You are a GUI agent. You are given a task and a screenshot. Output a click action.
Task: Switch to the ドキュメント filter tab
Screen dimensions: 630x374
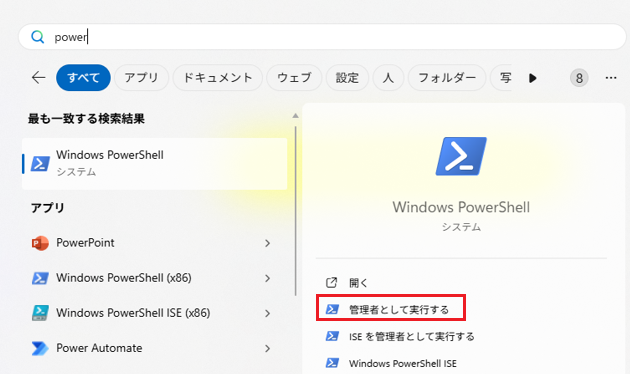(217, 78)
